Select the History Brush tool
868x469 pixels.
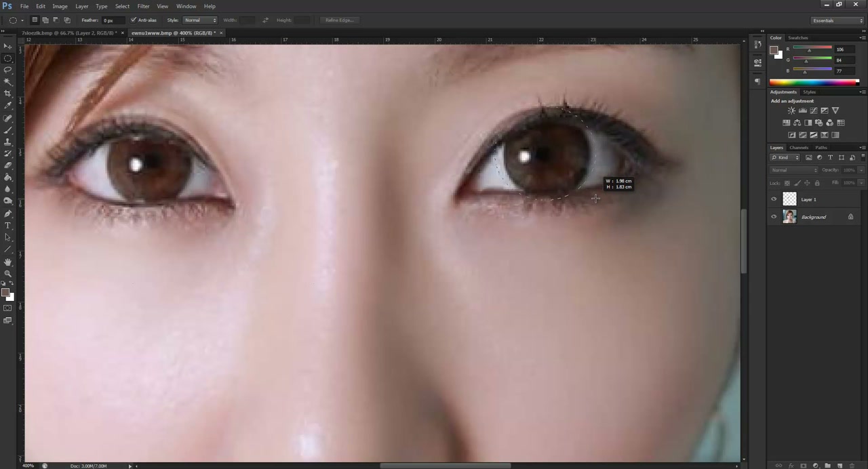click(7, 154)
